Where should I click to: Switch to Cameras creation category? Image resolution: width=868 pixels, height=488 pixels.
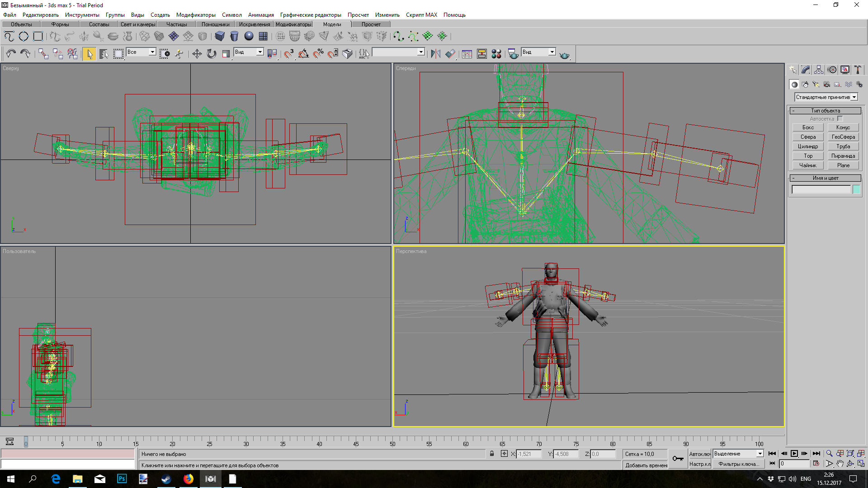[827, 84]
